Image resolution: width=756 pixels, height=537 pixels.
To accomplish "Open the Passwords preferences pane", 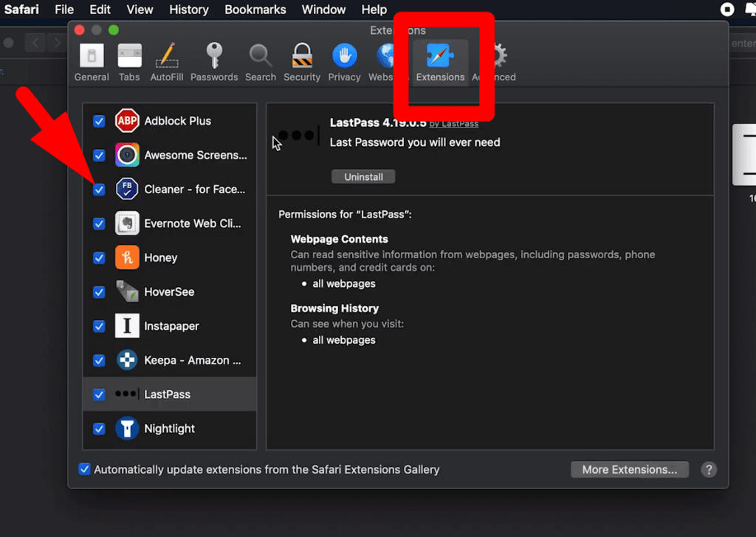I will pyautogui.click(x=214, y=63).
